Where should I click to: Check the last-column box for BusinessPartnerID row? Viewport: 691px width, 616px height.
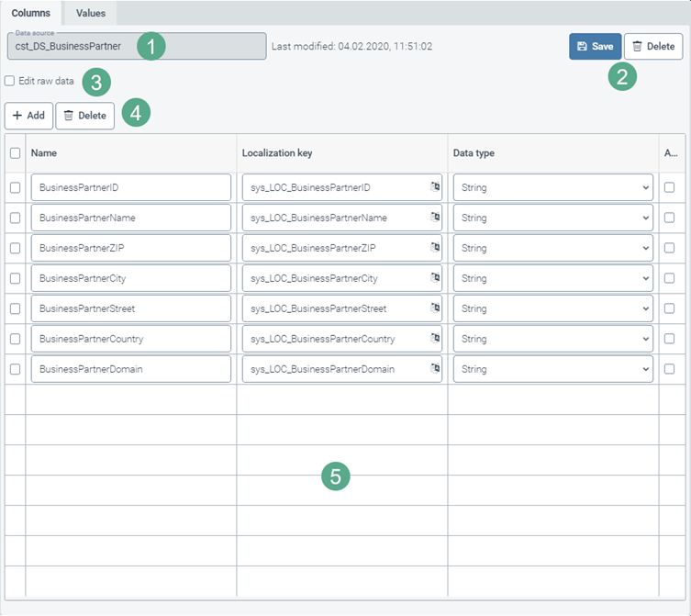pos(670,187)
